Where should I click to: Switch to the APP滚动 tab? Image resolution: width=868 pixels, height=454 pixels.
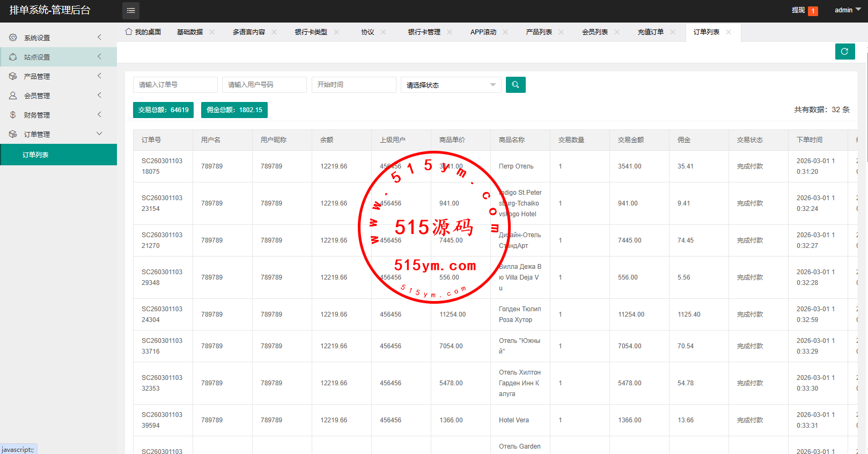(x=483, y=32)
